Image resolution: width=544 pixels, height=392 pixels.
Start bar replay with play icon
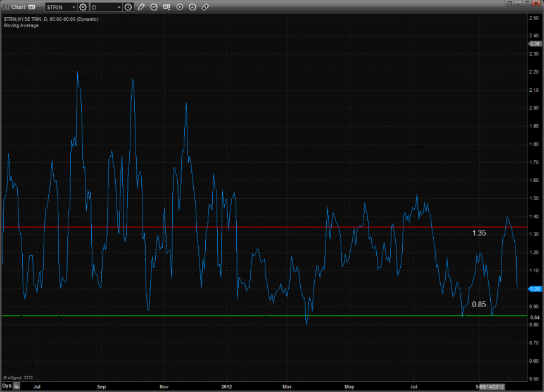[180, 7]
